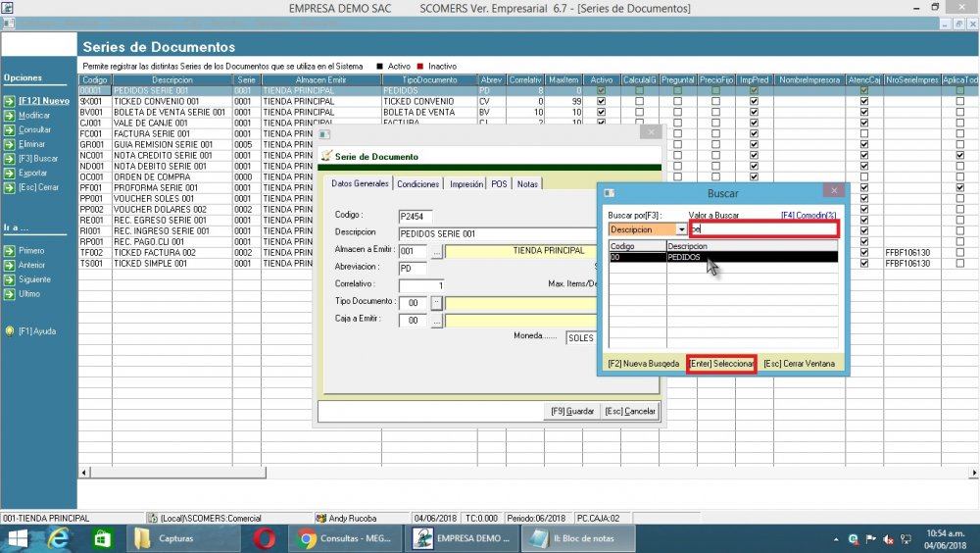Click the Valor a Buscar input field
Image resolution: width=980 pixels, height=553 pixels.
click(x=763, y=229)
